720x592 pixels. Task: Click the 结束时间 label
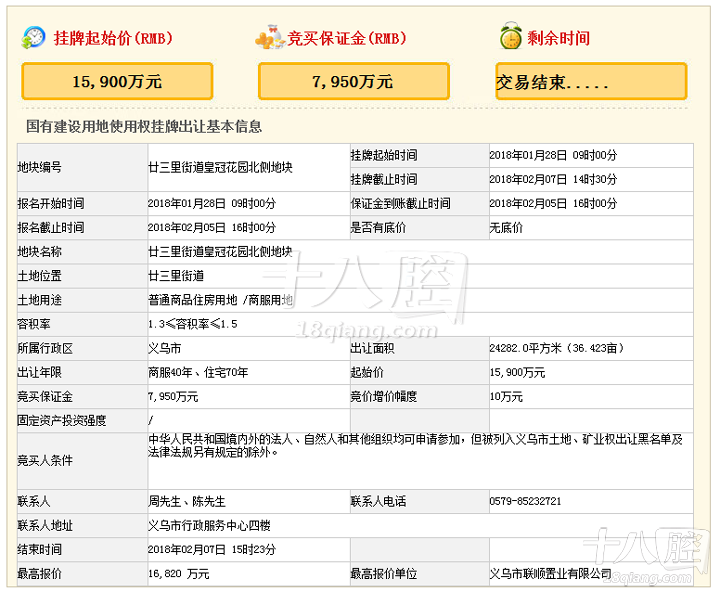pyautogui.click(x=39, y=550)
